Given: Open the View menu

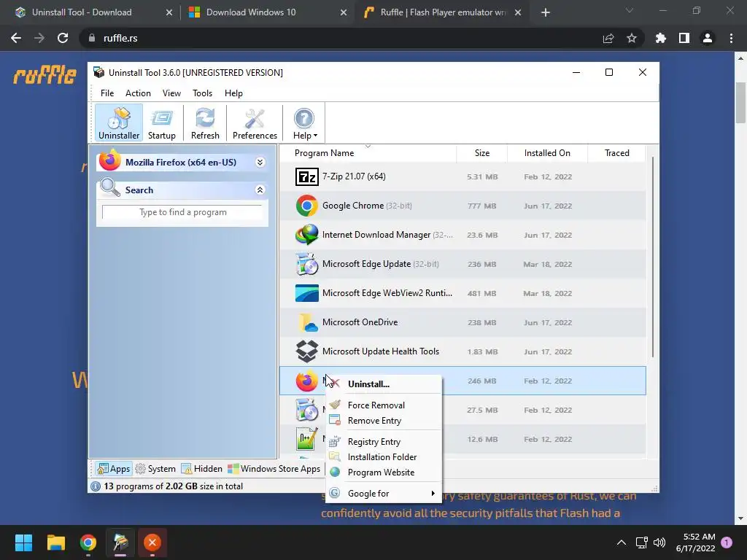Looking at the screenshot, I should [x=171, y=93].
